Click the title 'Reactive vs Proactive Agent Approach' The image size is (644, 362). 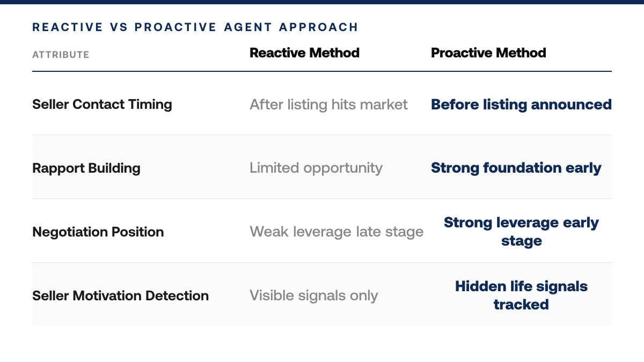click(x=195, y=27)
